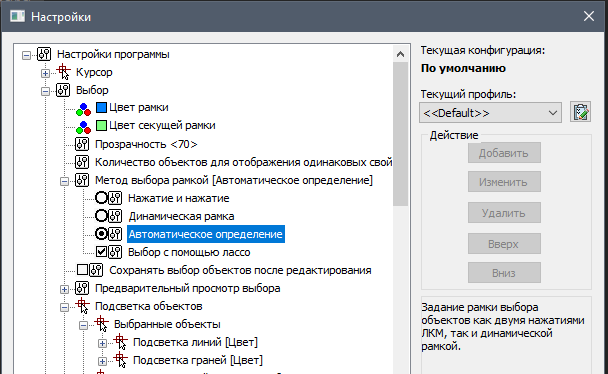Image resolution: width=608 pixels, height=374 pixels.
Task: Select the Прозрачность <70> tree item
Action: click(146, 144)
